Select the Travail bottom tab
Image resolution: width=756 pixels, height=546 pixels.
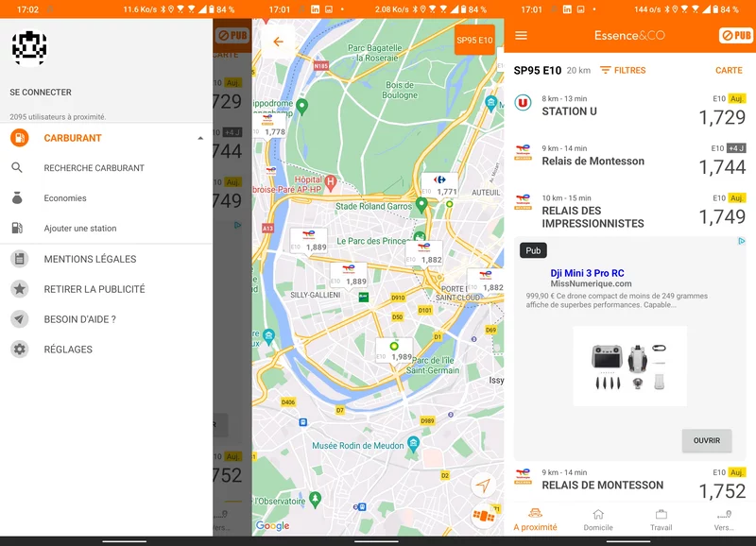click(x=661, y=520)
